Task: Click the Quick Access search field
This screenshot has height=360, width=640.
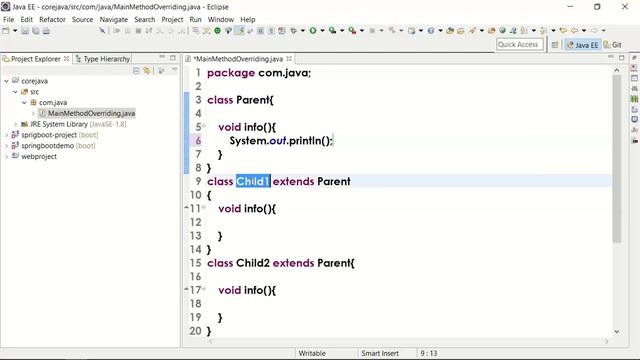Action: pos(520,44)
